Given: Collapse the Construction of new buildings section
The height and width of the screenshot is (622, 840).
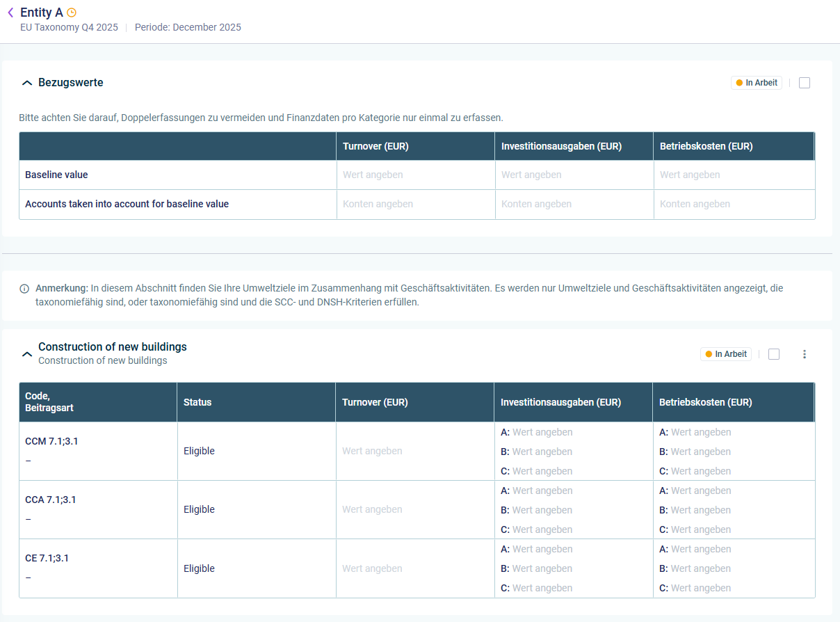Looking at the screenshot, I should tap(27, 354).
